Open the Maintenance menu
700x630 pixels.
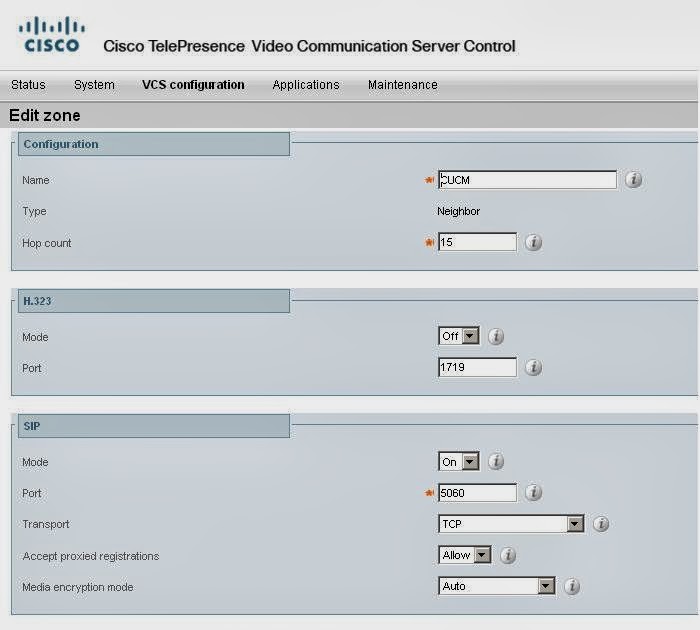click(403, 85)
